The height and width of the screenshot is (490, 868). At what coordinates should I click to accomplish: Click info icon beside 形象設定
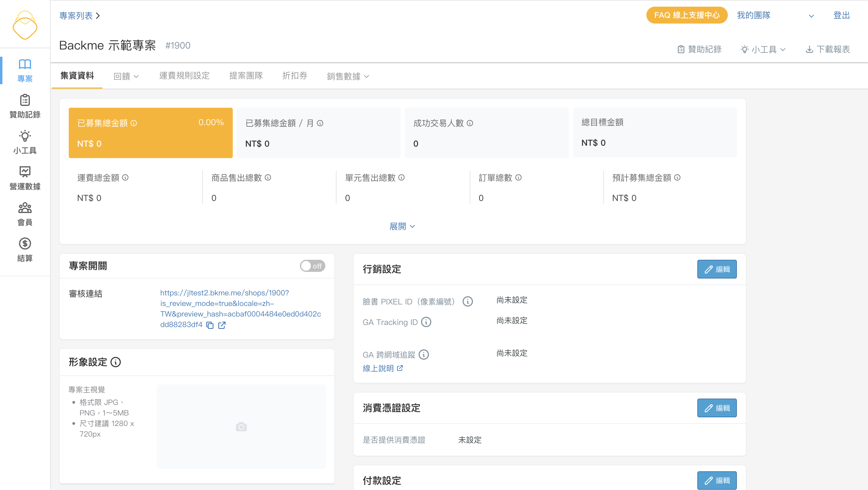115,362
